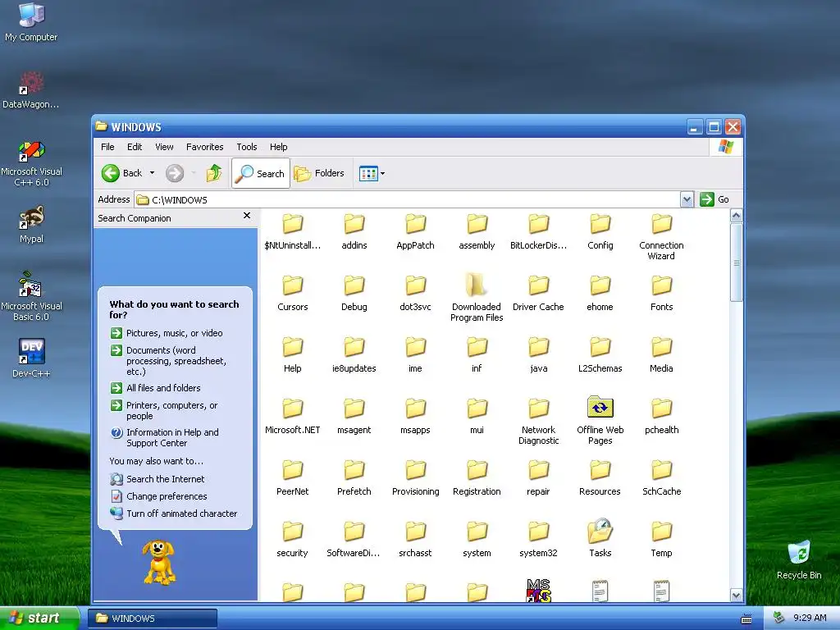The image size is (840, 630).
Task: Click the WINDOWS taskbar button
Action: coord(153,619)
